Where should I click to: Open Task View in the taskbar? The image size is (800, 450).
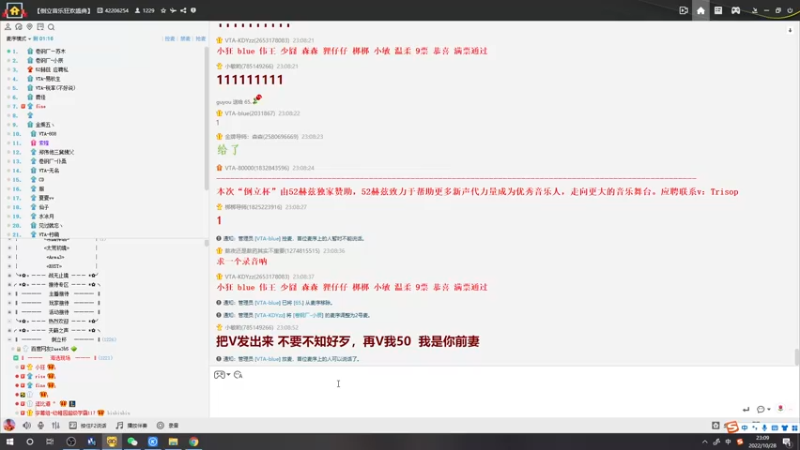tap(49, 442)
